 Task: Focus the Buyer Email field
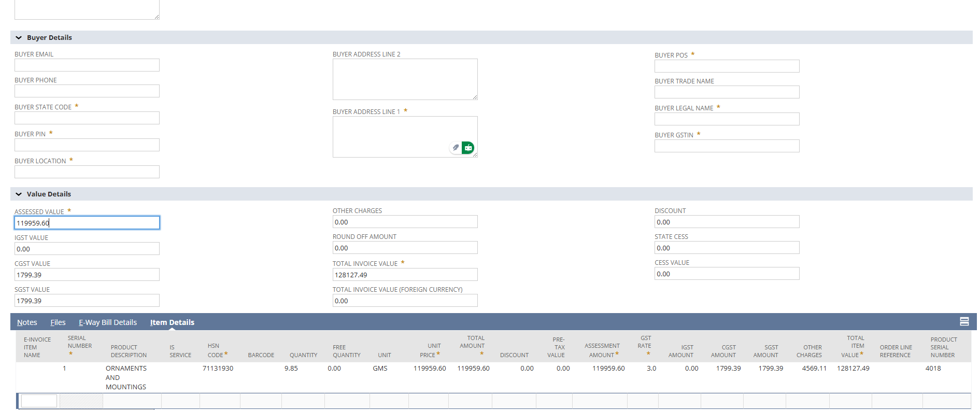87,65
